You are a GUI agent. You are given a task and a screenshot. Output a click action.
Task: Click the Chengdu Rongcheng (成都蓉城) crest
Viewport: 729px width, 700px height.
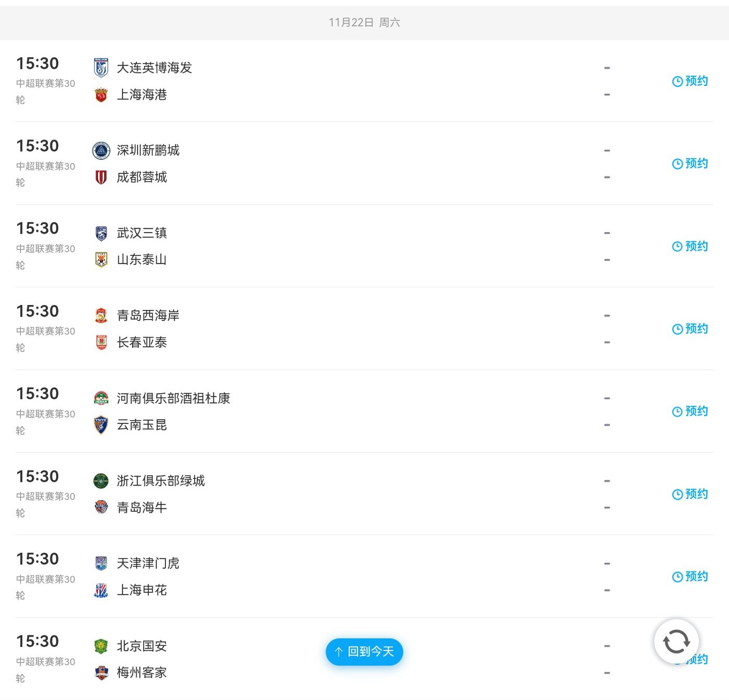click(101, 177)
